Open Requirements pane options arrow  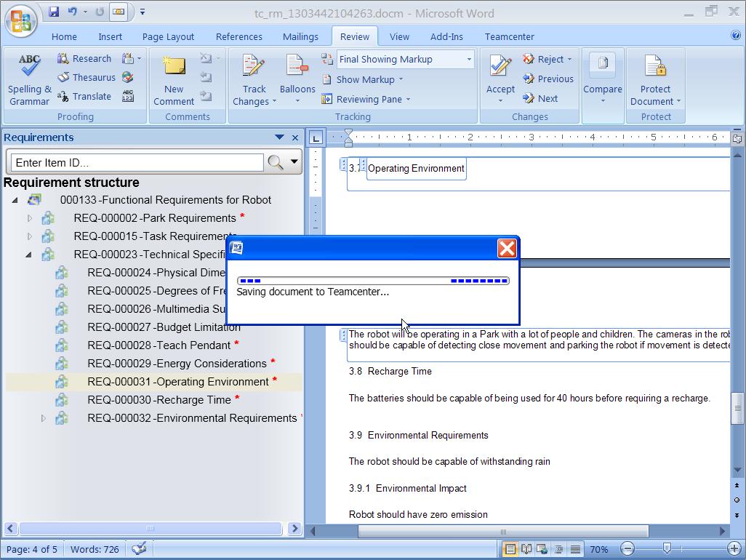pos(279,137)
